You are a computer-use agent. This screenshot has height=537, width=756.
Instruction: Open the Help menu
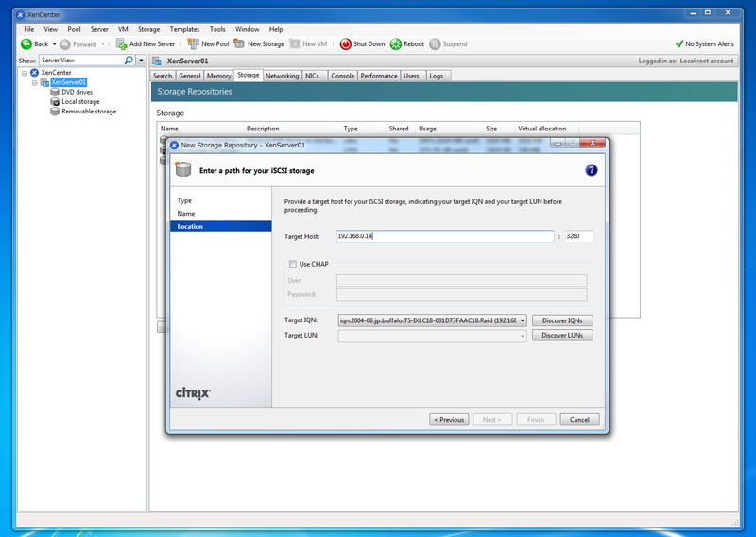click(x=276, y=29)
